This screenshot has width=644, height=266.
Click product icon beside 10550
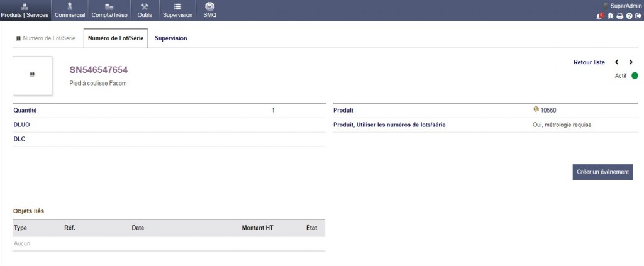[536, 109]
